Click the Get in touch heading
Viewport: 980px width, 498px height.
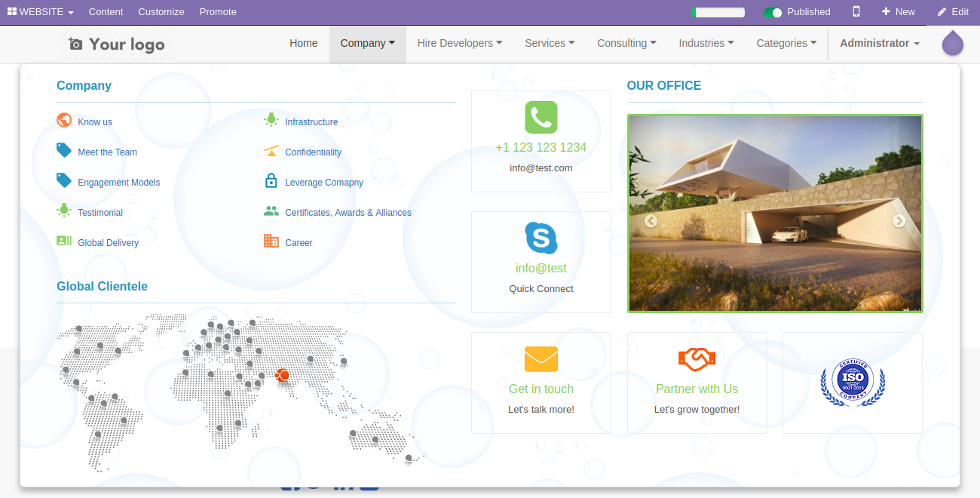(541, 389)
